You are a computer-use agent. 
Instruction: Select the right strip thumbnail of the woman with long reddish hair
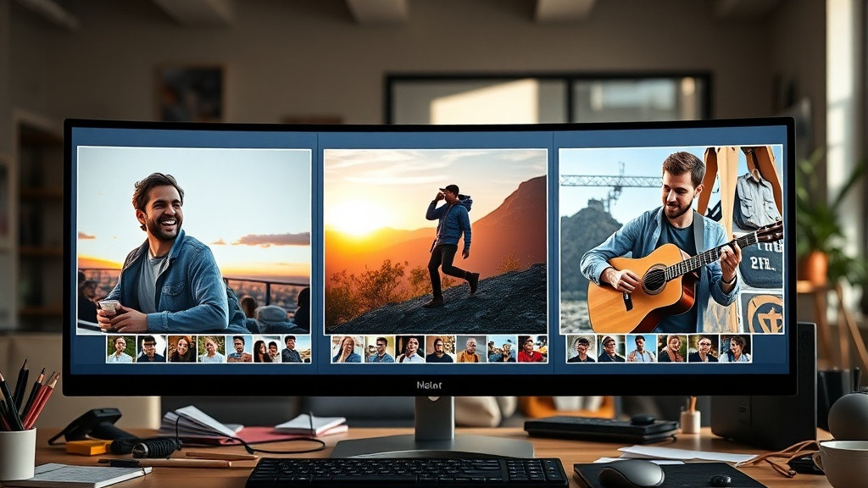pos(672,348)
